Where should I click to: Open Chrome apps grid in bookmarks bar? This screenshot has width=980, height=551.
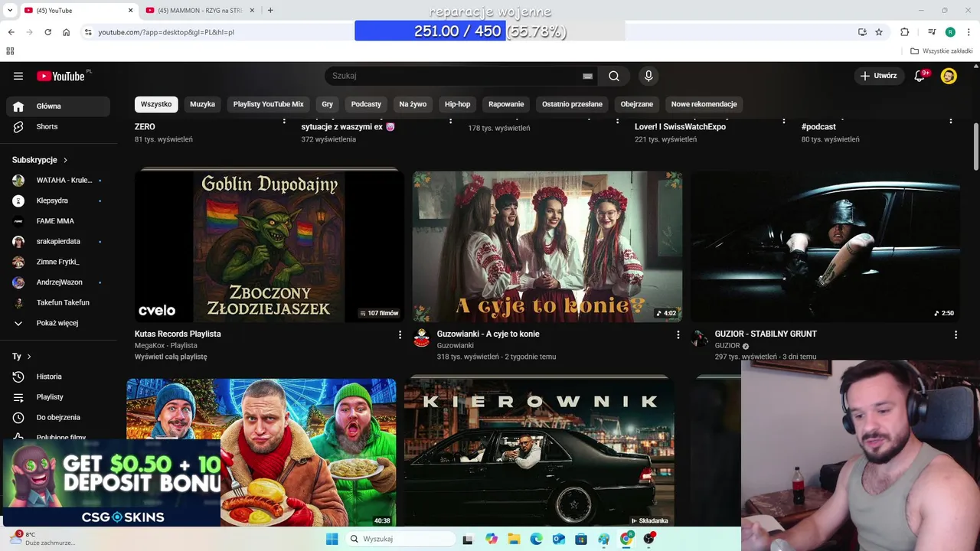coord(10,51)
